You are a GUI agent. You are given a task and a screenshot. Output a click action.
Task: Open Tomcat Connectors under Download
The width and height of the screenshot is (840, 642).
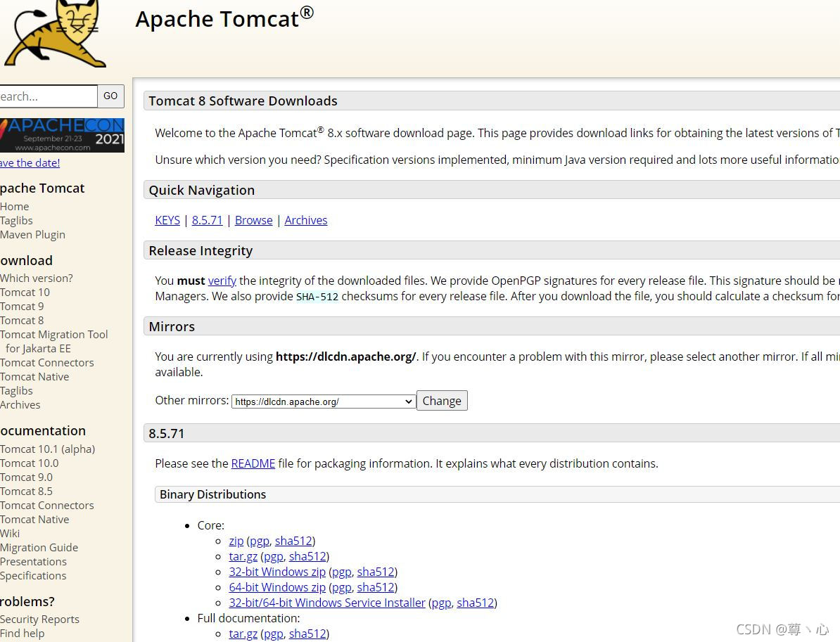pyautogui.click(x=46, y=363)
